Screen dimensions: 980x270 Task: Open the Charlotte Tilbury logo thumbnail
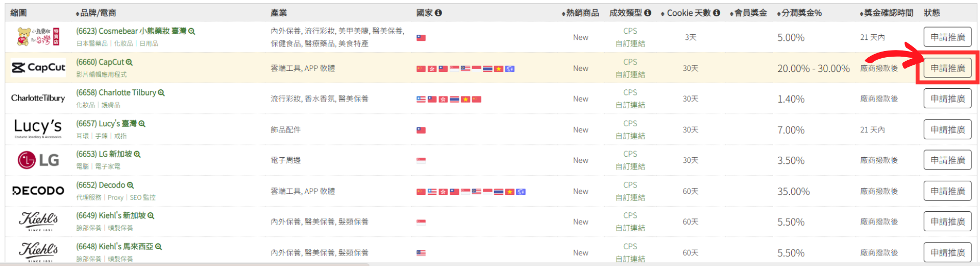[38, 98]
